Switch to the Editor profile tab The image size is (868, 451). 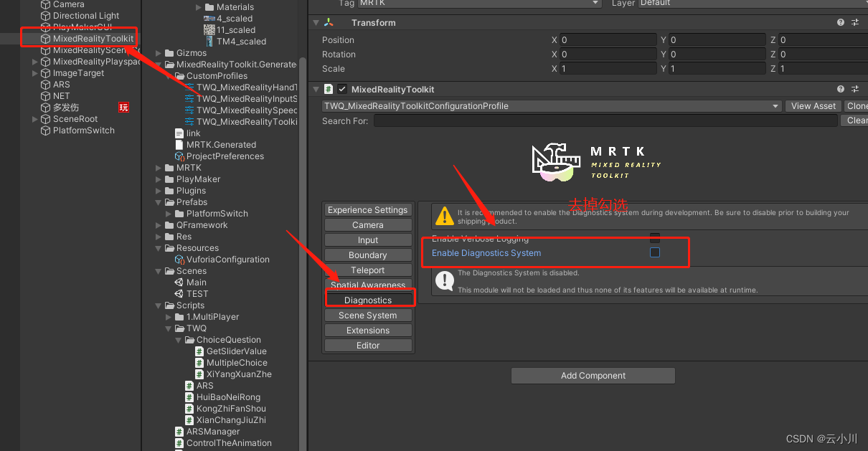[368, 346]
